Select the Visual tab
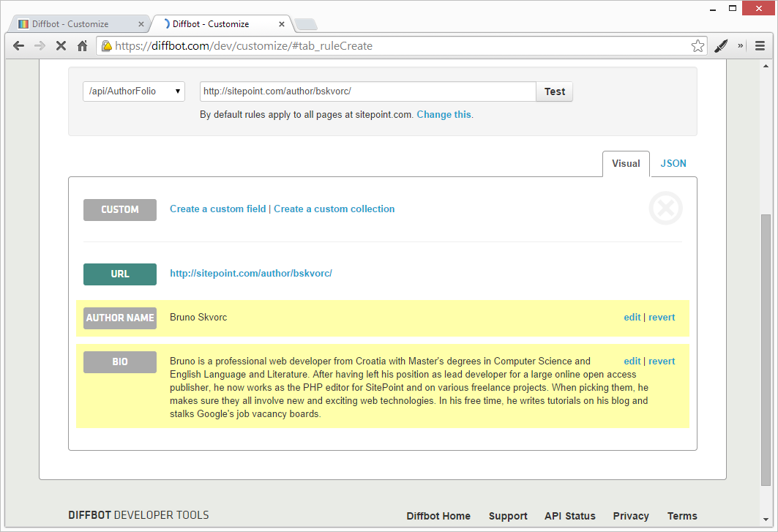778x532 pixels. pos(626,163)
